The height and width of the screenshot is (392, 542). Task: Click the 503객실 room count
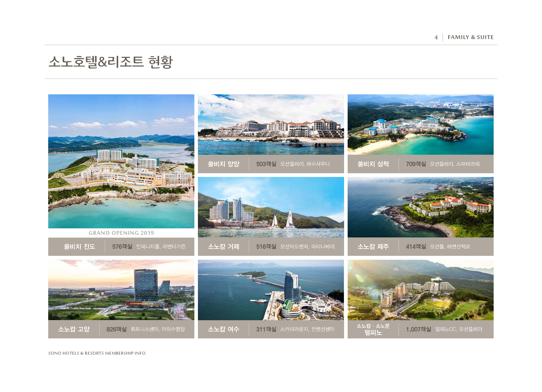tap(266, 164)
